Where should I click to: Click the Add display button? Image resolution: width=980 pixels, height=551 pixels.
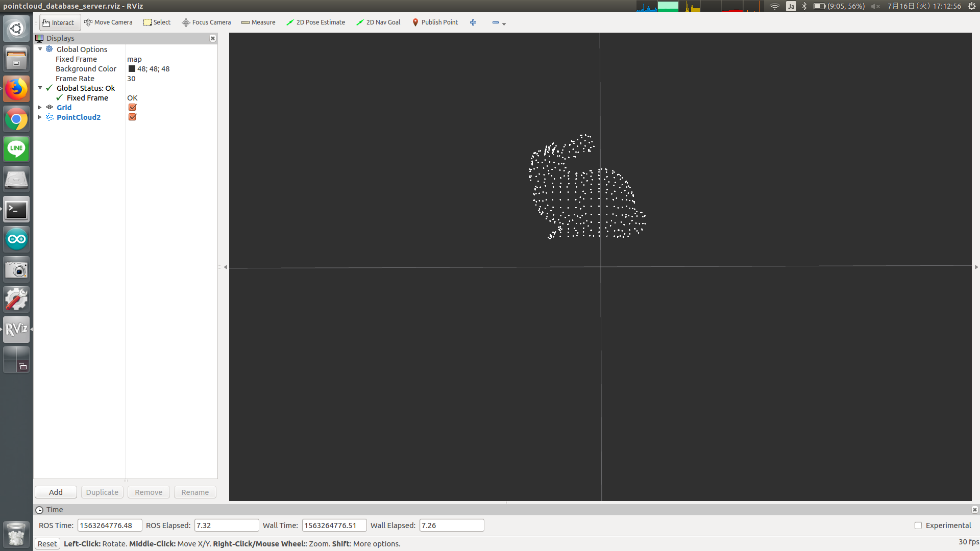tap(56, 492)
